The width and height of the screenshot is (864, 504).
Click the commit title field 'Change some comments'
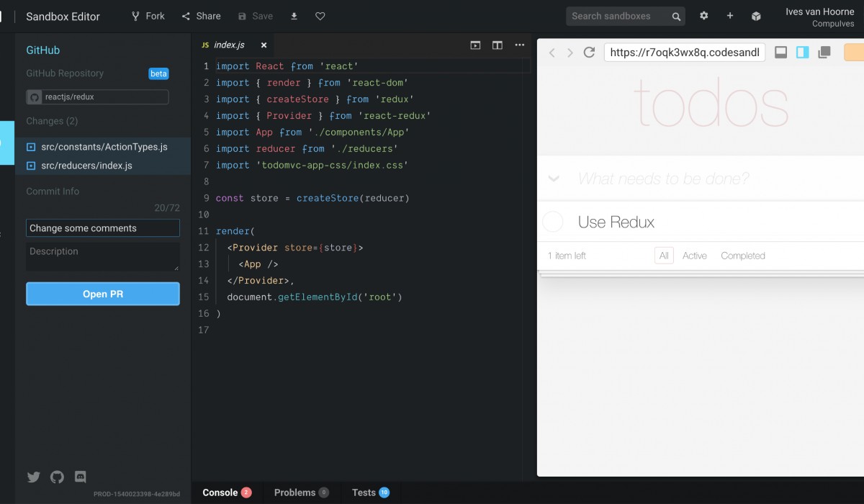(x=103, y=228)
